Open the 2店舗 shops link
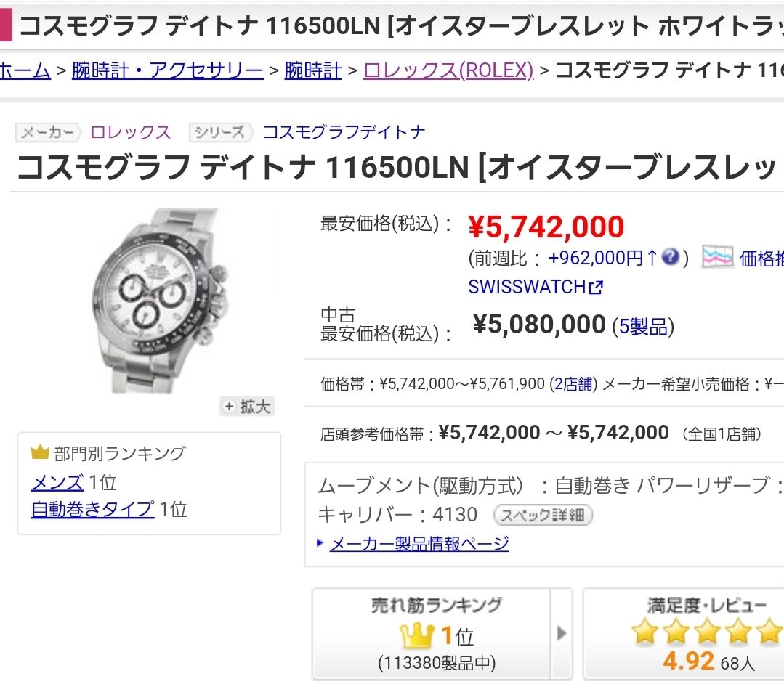The height and width of the screenshot is (700, 784). click(573, 383)
